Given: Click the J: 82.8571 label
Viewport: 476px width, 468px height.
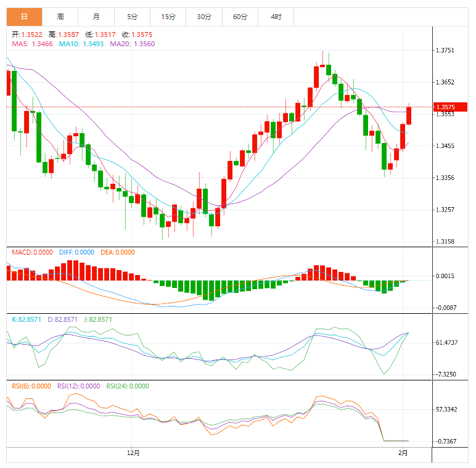Looking at the screenshot, I should pos(98,319).
